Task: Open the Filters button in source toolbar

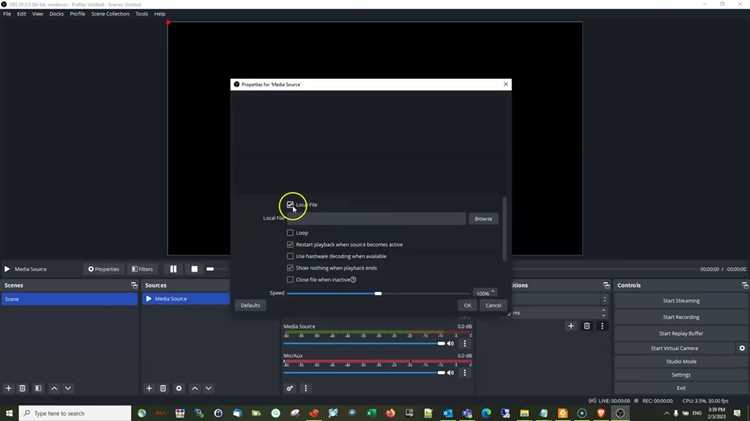Action: (x=143, y=269)
